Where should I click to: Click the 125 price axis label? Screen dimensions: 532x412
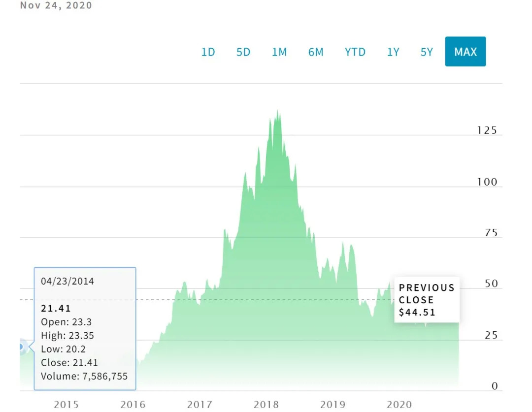[487, 130]
